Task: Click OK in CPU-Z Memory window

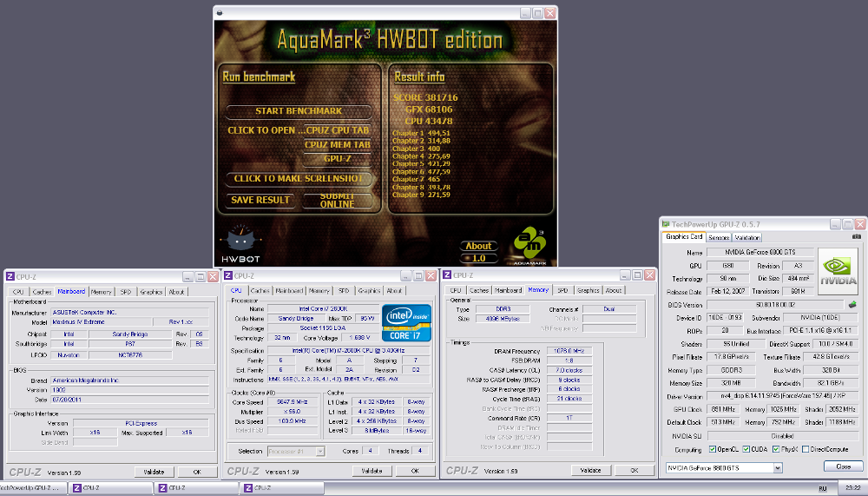Action: click(x=635, y=471)
